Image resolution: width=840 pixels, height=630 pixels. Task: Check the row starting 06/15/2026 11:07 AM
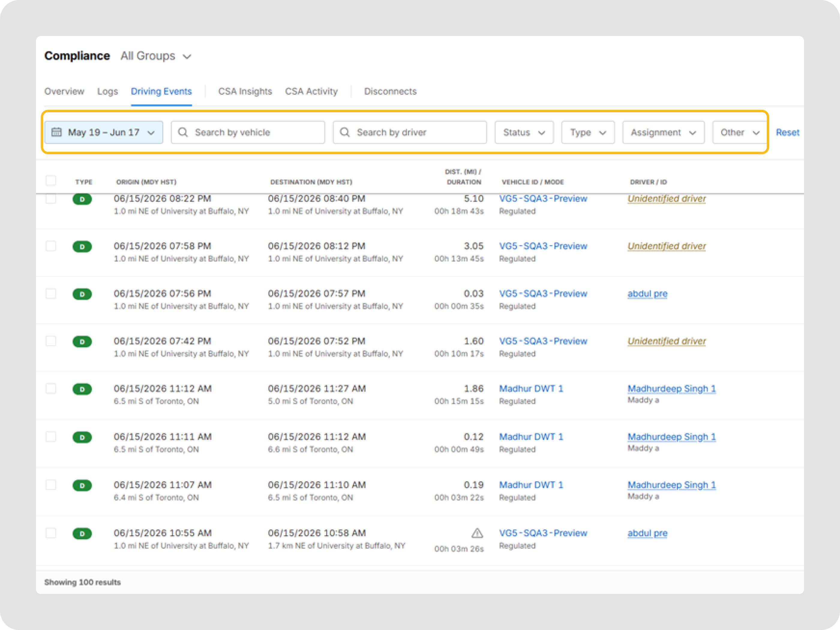point(51,485)
